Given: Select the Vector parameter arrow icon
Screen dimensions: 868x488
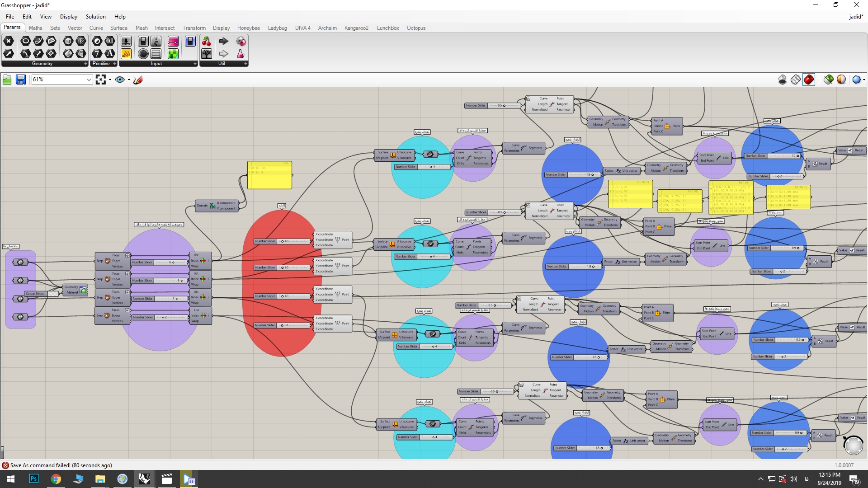Looking at the screenshot, I should point(9,54).
